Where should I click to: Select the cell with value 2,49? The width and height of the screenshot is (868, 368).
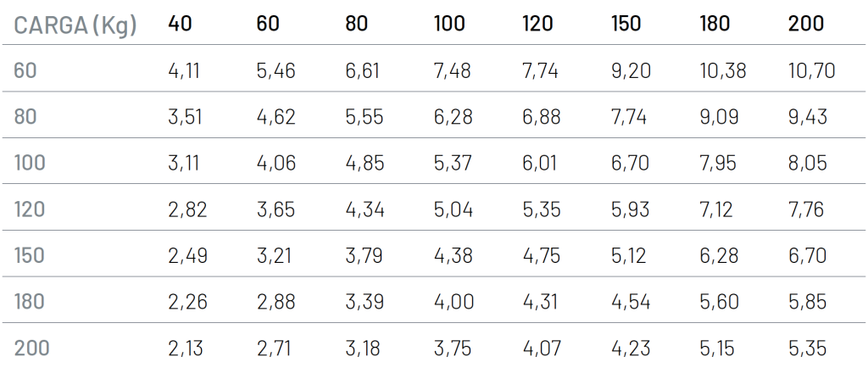pos(187,255)
